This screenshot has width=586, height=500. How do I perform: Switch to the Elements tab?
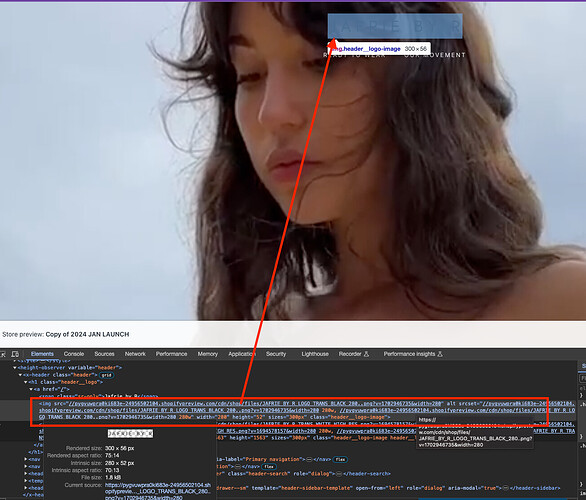point(42,354)
